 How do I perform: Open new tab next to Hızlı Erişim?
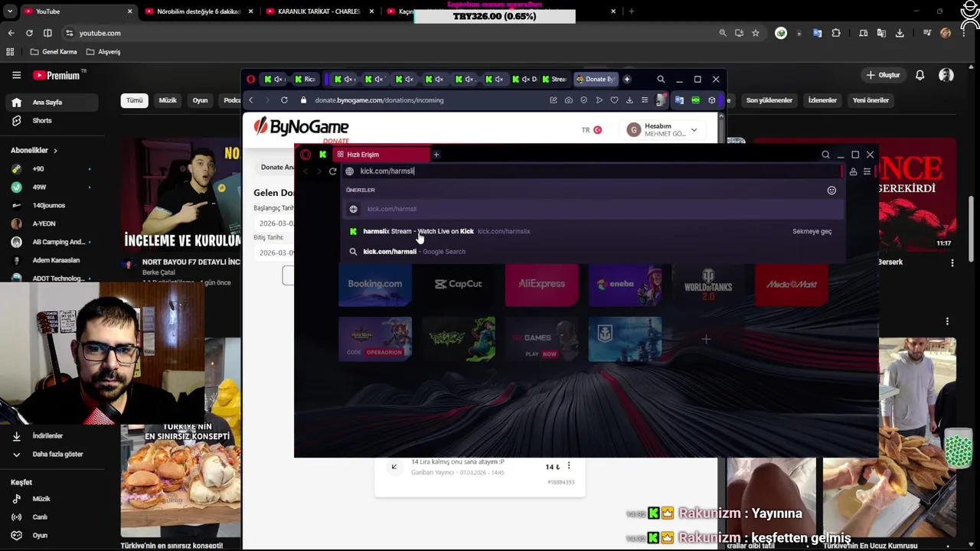[x=436, y=155]
